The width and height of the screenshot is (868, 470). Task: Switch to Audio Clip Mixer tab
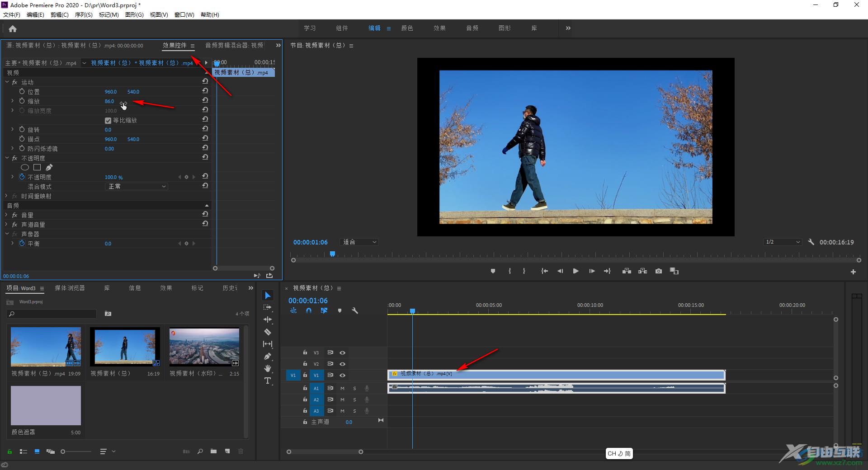tap(234, 45)
